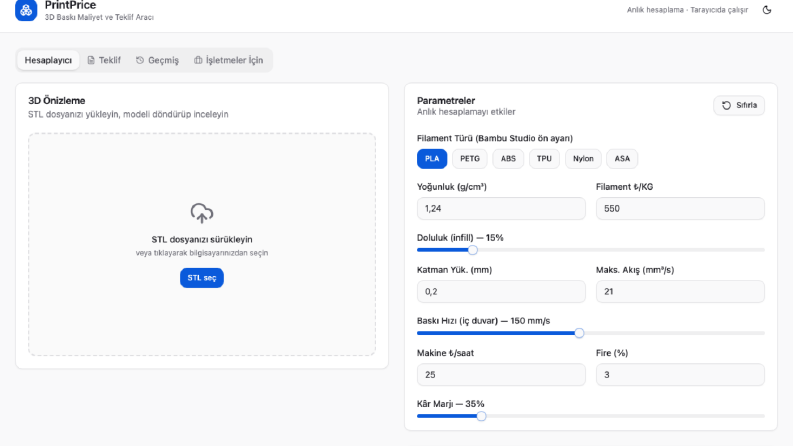The image size is (793, 446).
Task: Select ASA filament type
Action: click(x=622, y=159)
